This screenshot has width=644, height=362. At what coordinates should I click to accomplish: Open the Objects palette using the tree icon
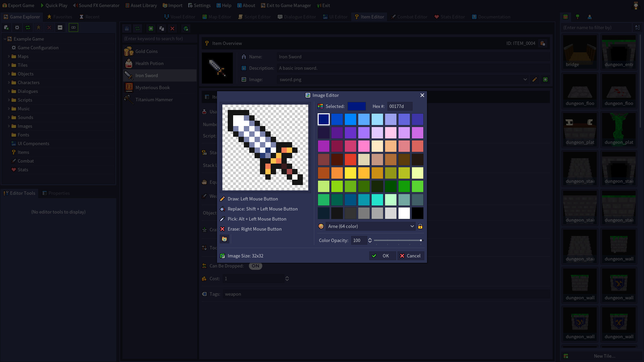tap(578, 17)
